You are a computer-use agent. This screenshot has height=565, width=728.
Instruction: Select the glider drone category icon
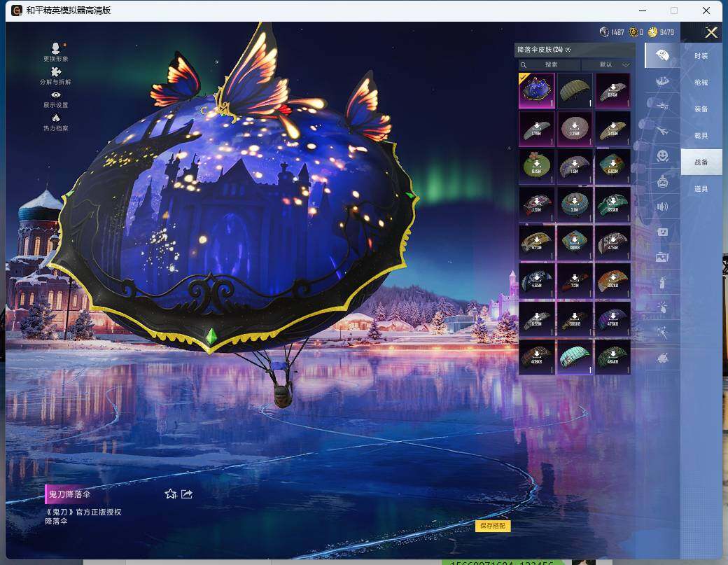click(x=662, y=106)
